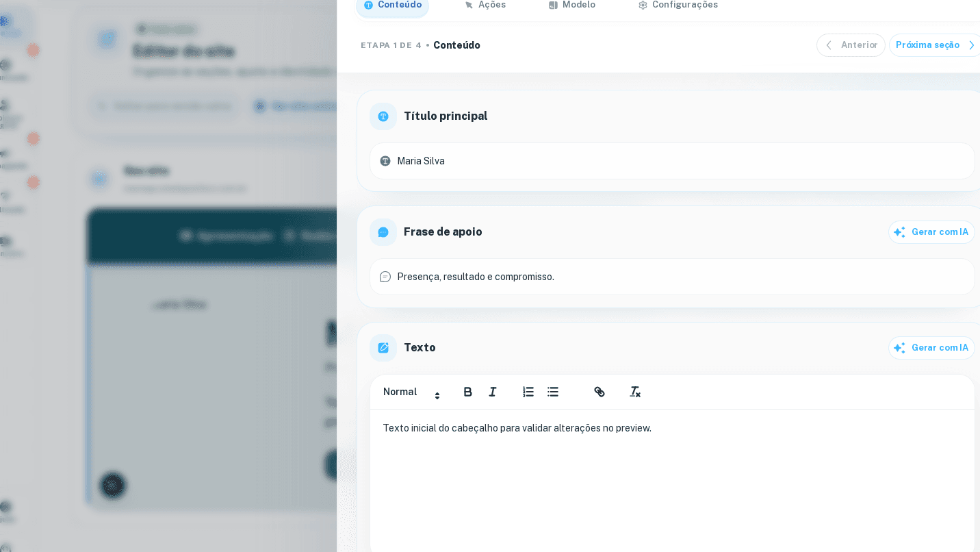Insert a numbered list

coord(528,392)
